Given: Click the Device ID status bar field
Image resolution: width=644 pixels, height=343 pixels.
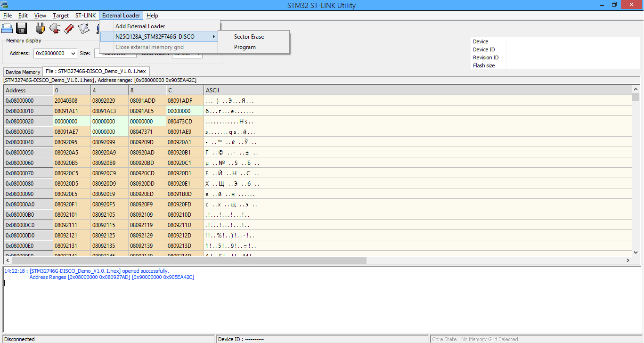Looking at the screenshot, I should (x=323, y=339).
